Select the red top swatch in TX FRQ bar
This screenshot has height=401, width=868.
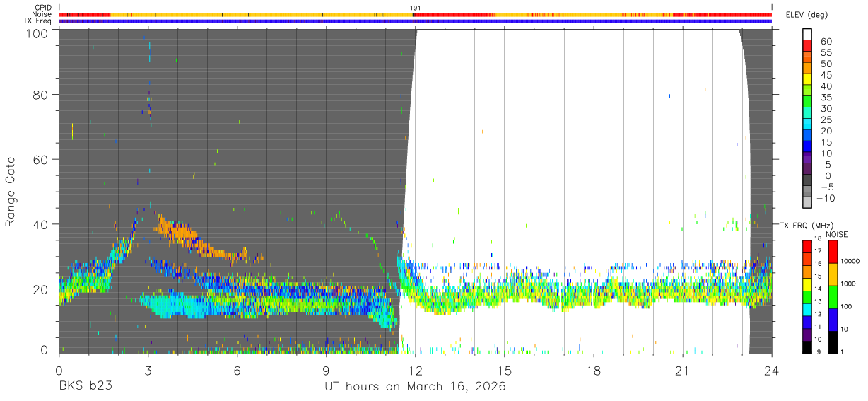pos(807,246)
